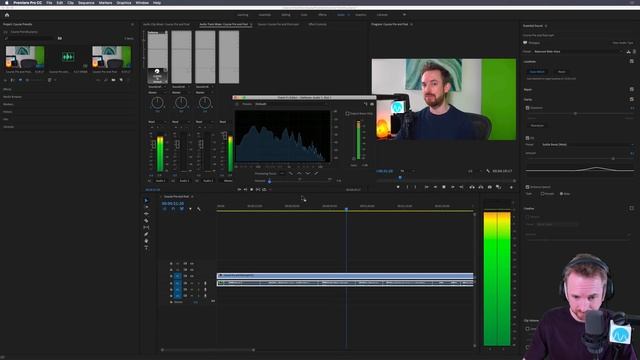Go to In point in Program monitor

point(426,187)
